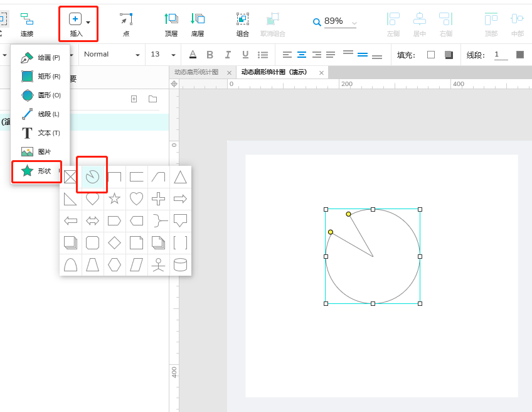This screenshot has width=532, height=412.
Task: Choose the stick figure actor shape
Action: coord(159,265)
